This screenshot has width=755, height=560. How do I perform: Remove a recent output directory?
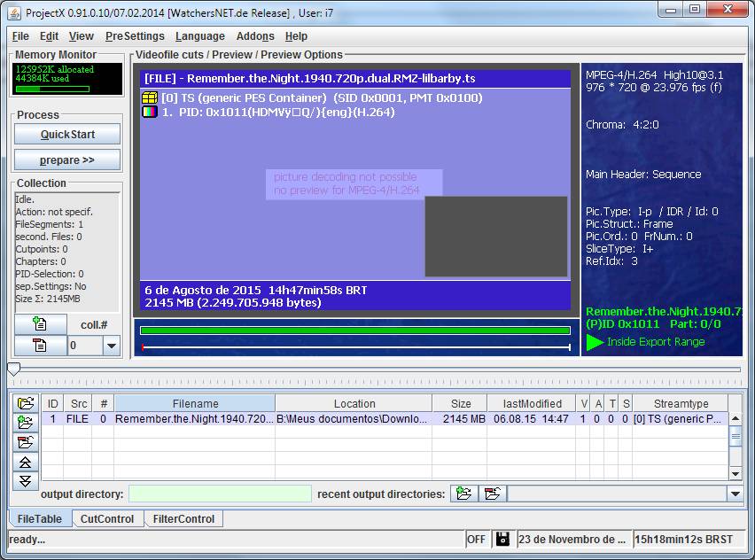coord(493,494)
